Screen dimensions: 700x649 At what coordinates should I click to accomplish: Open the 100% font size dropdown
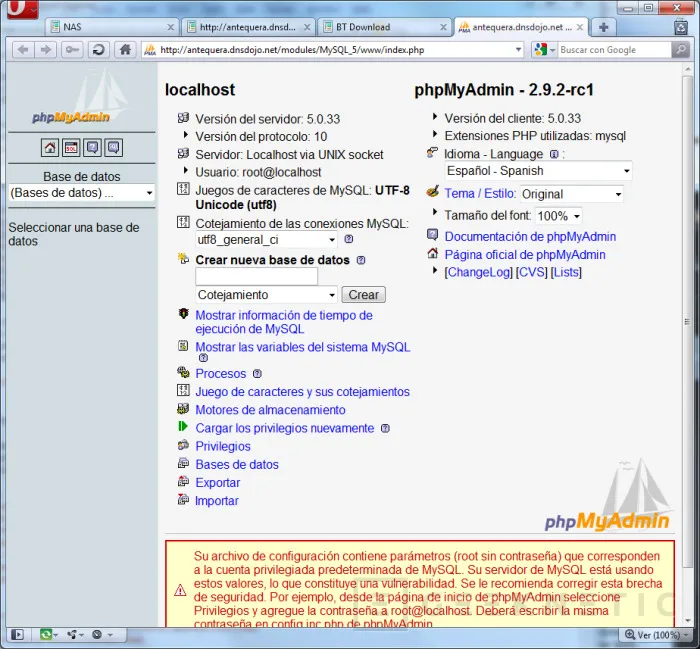(558, 216)
